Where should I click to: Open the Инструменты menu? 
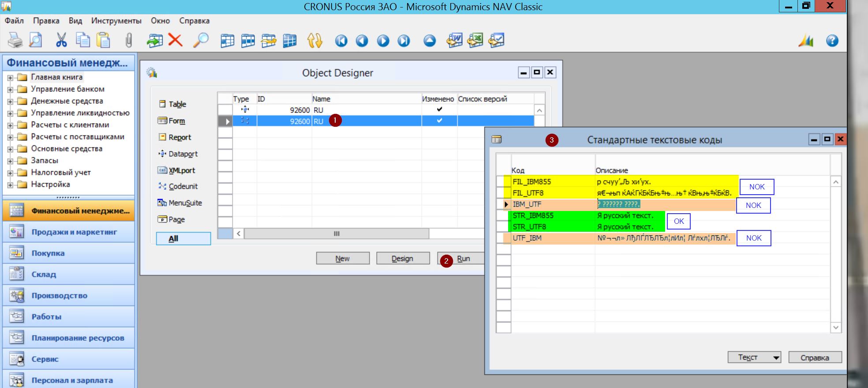(116, 21)
